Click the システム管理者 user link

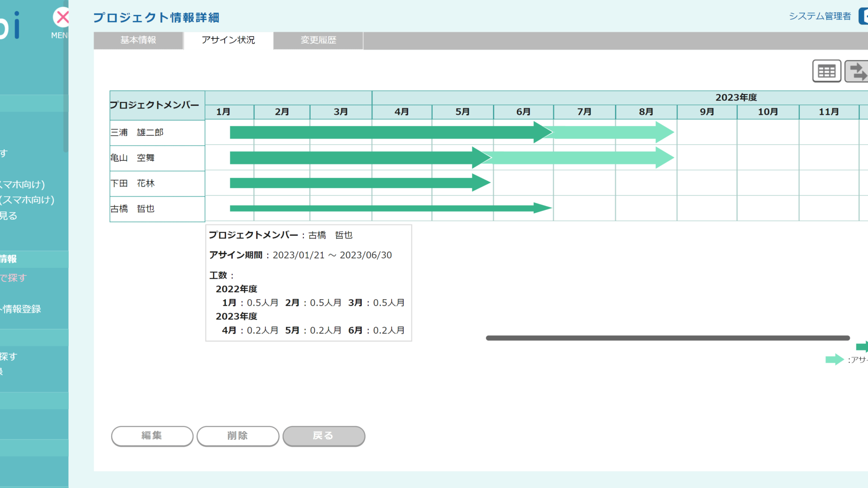click(x=820, y=16)
